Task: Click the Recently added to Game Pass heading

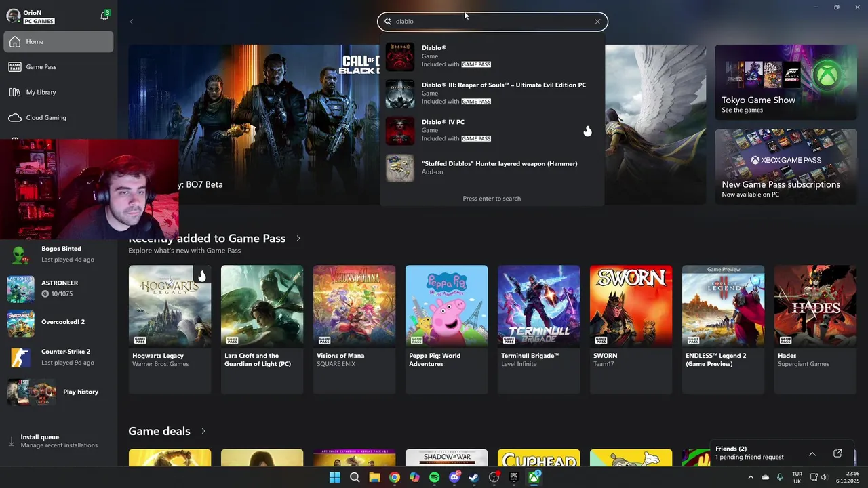Action: pyautogui.click(x=207, y=239)
